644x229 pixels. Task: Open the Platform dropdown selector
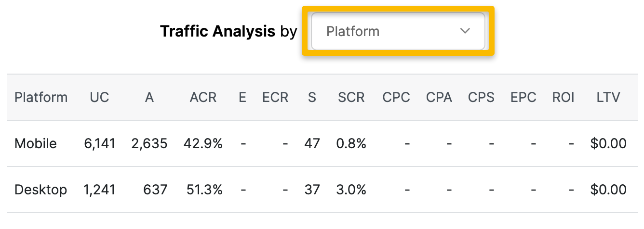(x=398, y=31)
